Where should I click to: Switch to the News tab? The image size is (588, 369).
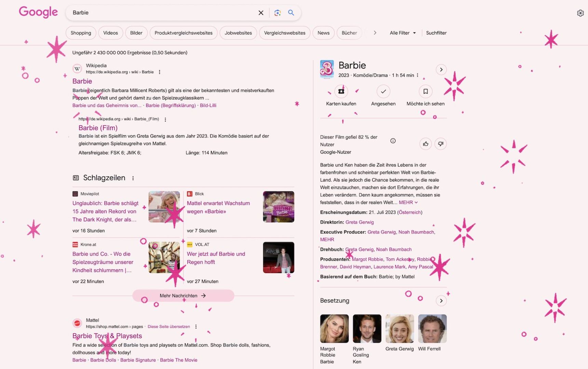point(323,33)
